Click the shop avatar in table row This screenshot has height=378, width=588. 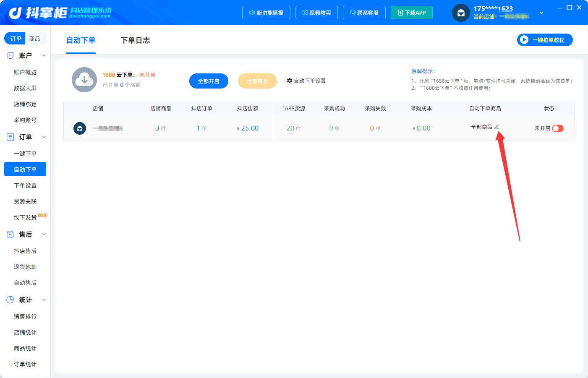tap(80, 128)
